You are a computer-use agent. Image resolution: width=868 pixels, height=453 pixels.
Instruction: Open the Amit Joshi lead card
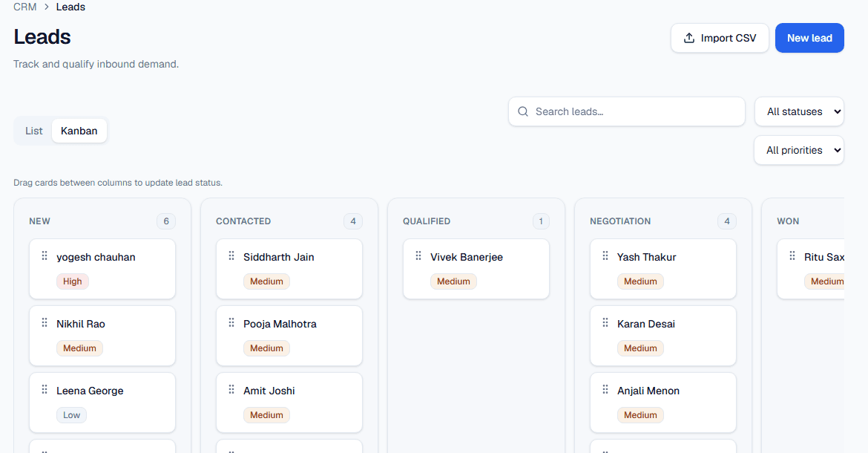[x=289, y=403]
